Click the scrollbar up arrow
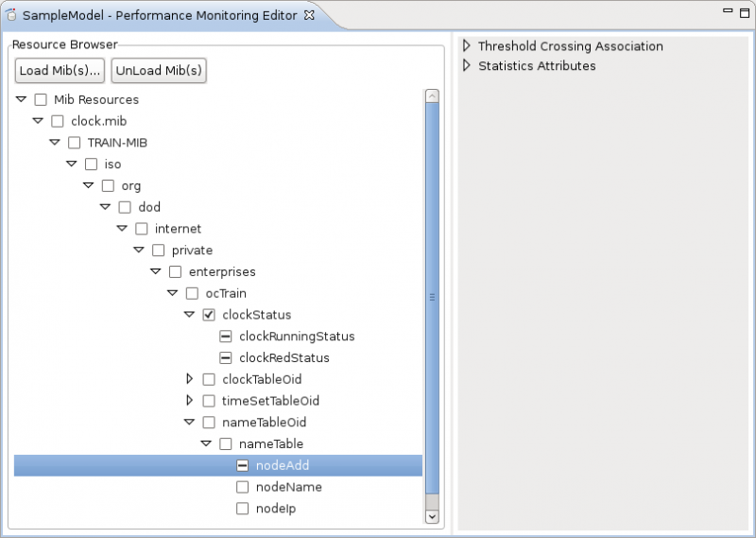This screenshot has width=756, height=538. pos(433,96)
